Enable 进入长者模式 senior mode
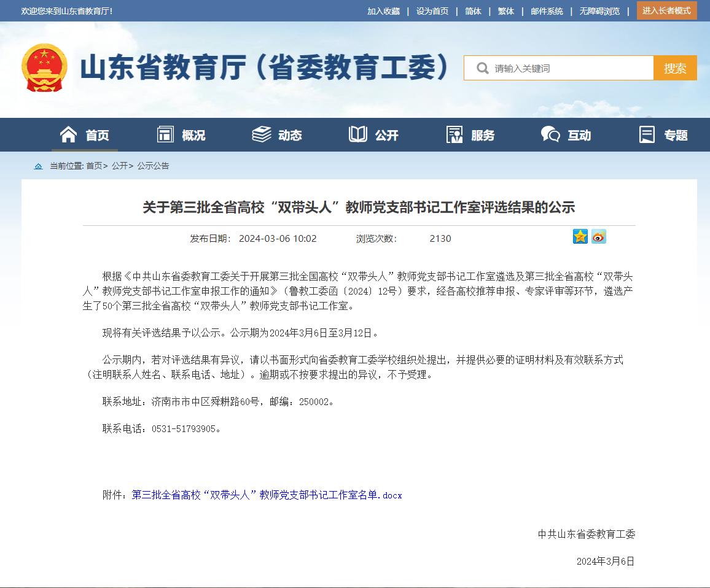This screenshot has height=588, width=710. [x=666, y=10]
